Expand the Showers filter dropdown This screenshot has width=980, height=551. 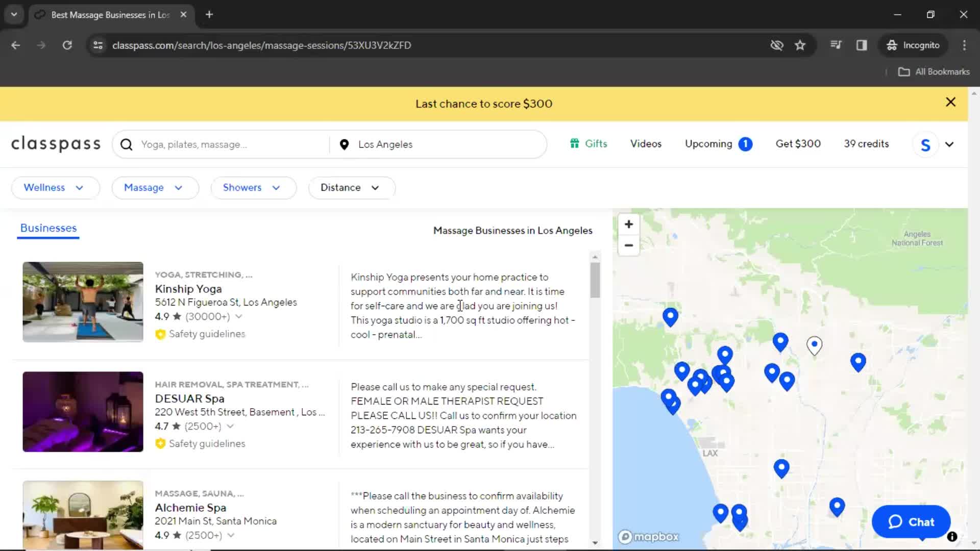coord(253,188)
